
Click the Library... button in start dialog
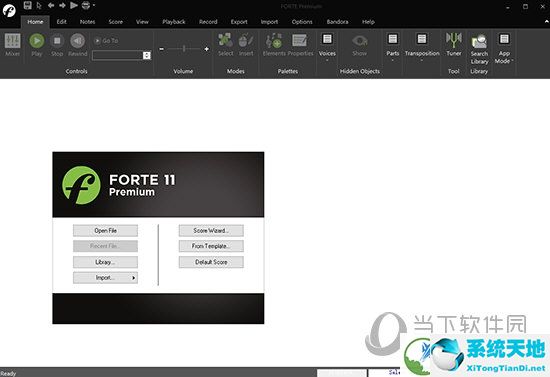(105, 262)
